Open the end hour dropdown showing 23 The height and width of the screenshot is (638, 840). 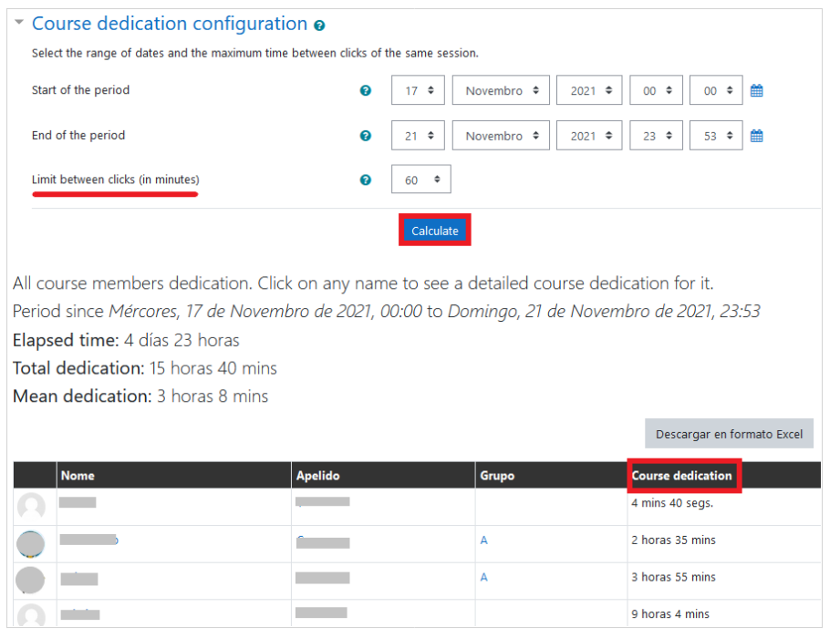coord(656,136)
